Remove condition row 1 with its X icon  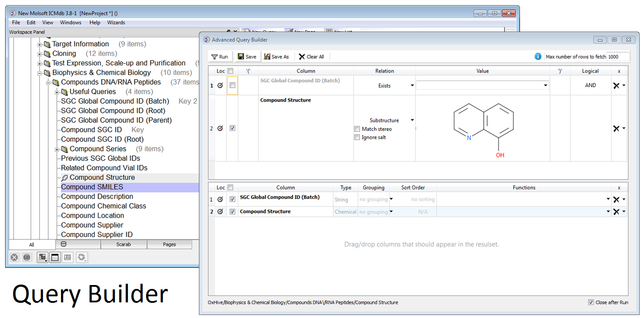point(616,85)
